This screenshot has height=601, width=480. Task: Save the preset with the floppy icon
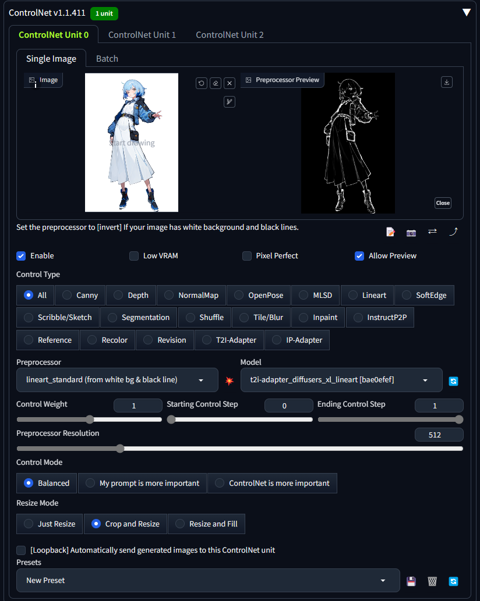pos(411,581)
